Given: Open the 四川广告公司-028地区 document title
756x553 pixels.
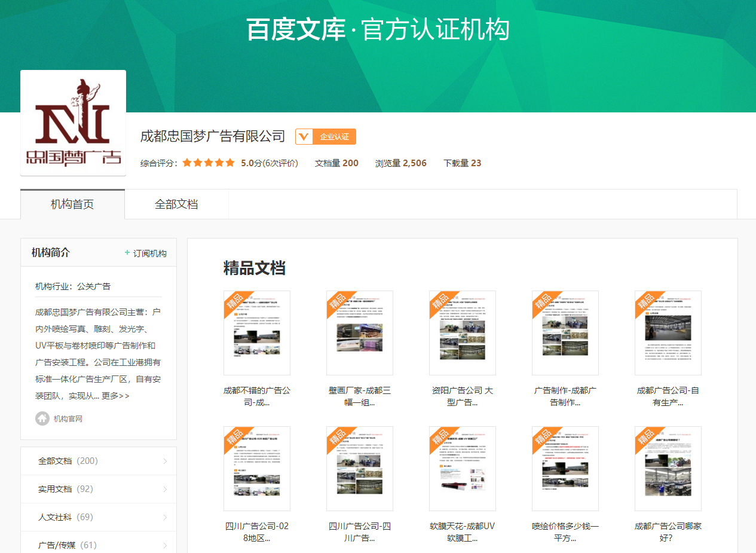Looking at the screenshot, I should click(x=257, y=532).
